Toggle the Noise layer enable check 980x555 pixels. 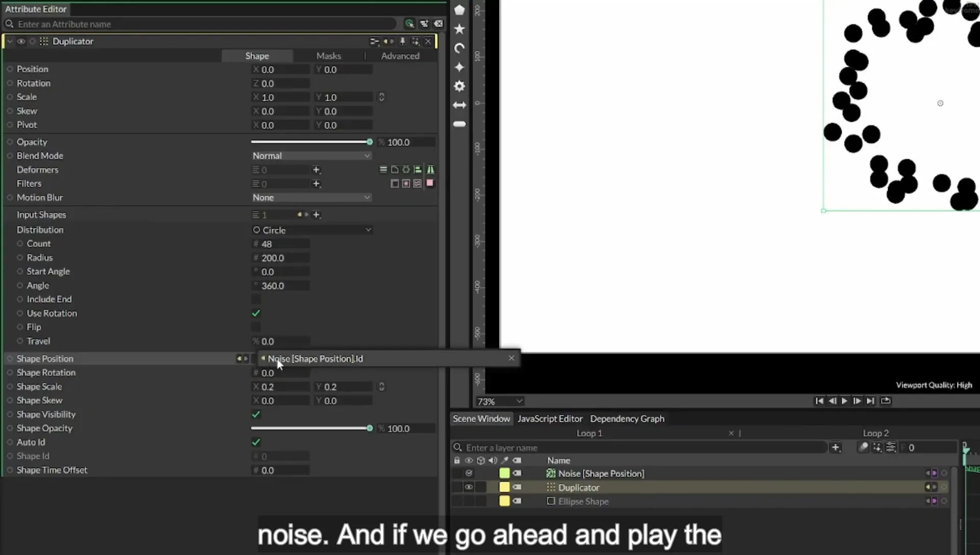point(469,473)
